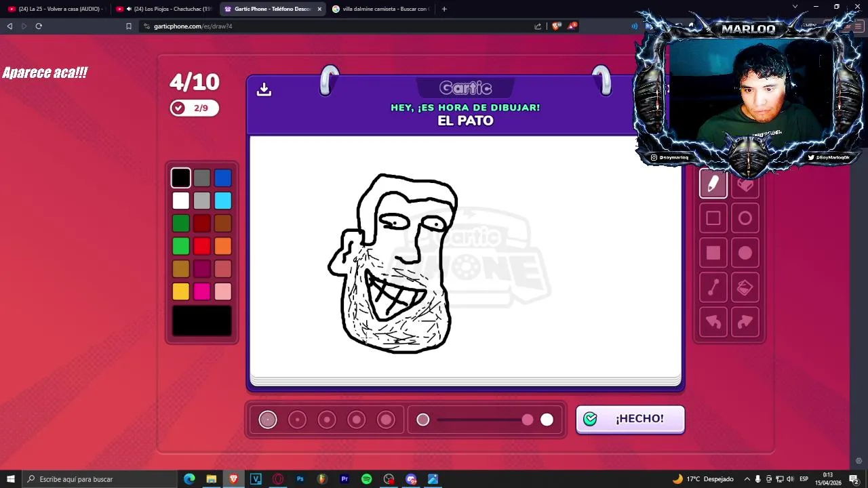The height and width of the screenshot is (488, 868).
Task: Pick the salmon color swatch
Action: [x=223, y=269]
